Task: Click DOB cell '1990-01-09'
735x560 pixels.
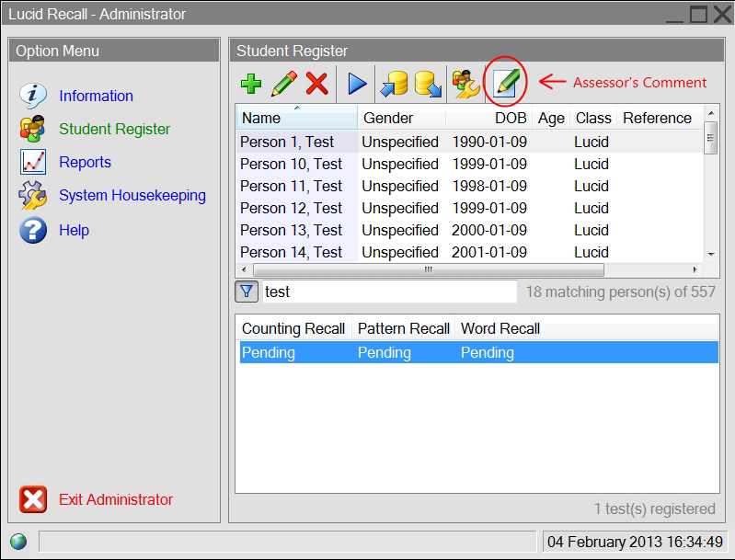Action: coord(489,142)
